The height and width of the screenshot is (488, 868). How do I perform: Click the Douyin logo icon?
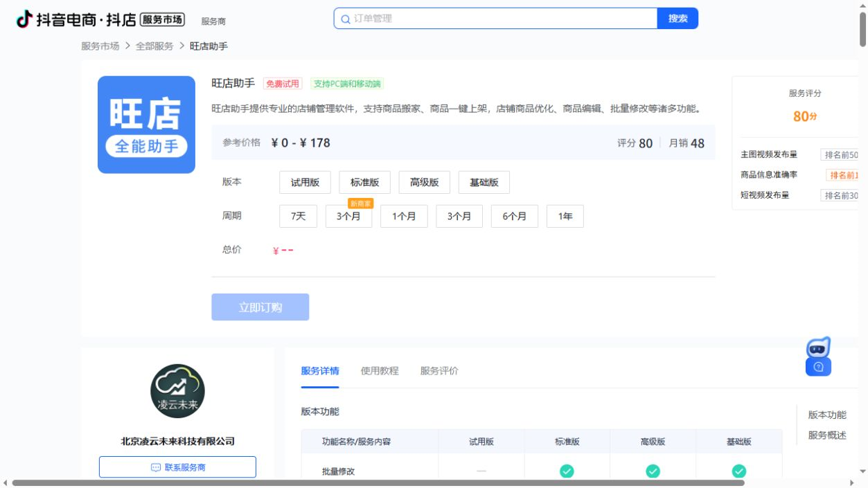click(24, 19)
